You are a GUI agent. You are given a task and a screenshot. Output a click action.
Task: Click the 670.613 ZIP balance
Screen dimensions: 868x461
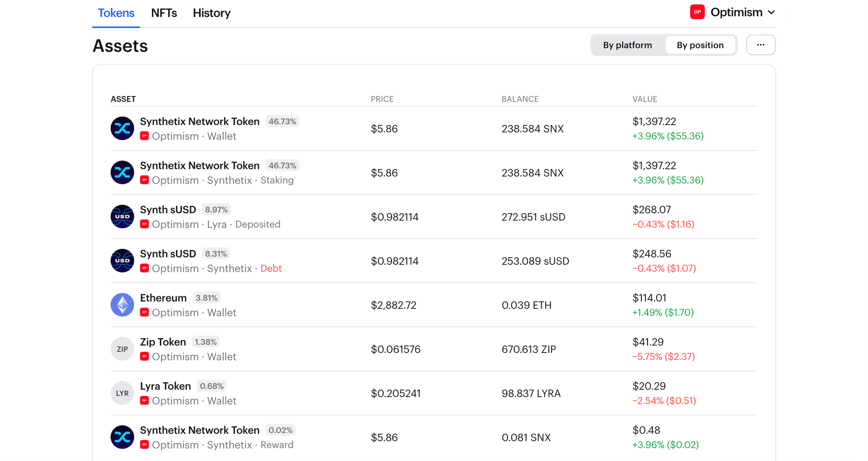pyautogui.click(x=529, y=349)
